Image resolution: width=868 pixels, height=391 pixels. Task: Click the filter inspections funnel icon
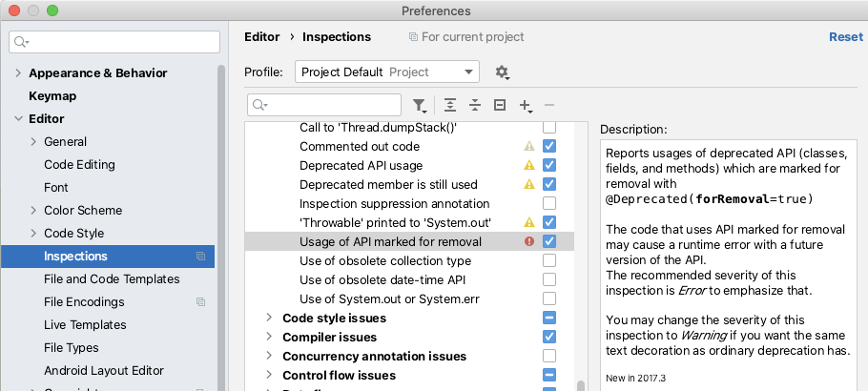[x=420, y=105]
